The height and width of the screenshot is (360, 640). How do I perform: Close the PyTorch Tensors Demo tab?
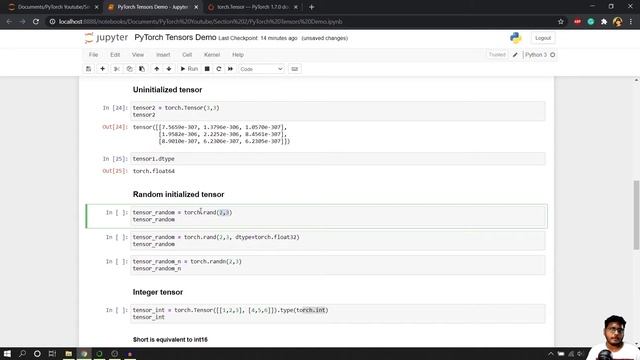pos(196,7)
